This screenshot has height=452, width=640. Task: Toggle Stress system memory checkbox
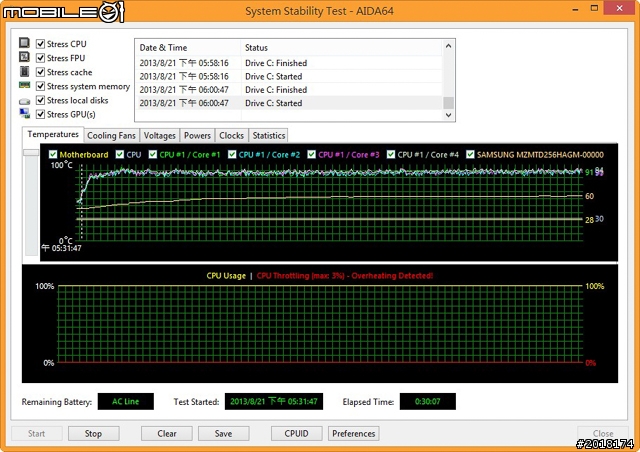pos(40,86)
